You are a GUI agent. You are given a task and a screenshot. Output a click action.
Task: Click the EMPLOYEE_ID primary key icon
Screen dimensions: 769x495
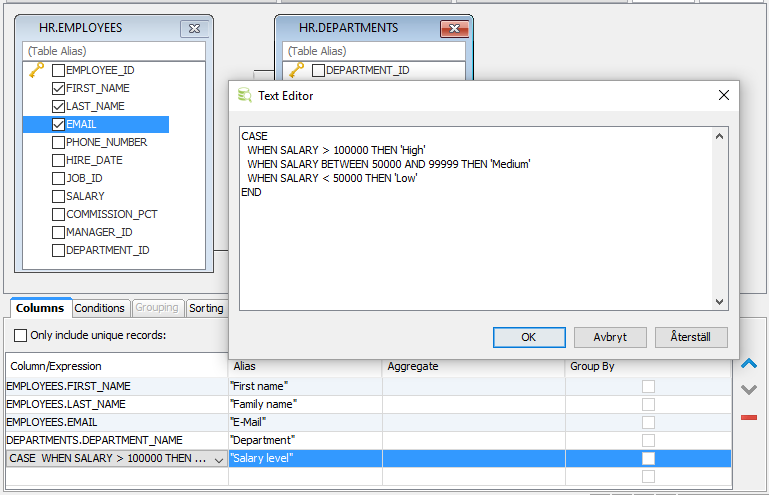[36, 70]
